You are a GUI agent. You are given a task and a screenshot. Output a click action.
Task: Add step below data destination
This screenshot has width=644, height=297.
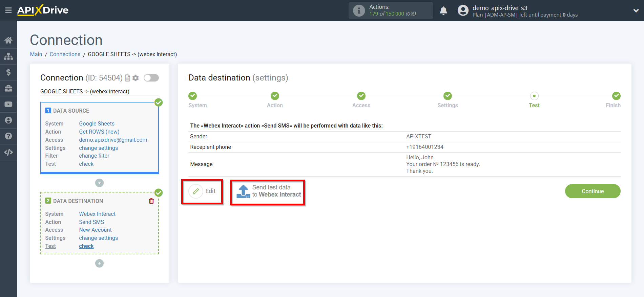pyautogui.click(x=99, y=263)
